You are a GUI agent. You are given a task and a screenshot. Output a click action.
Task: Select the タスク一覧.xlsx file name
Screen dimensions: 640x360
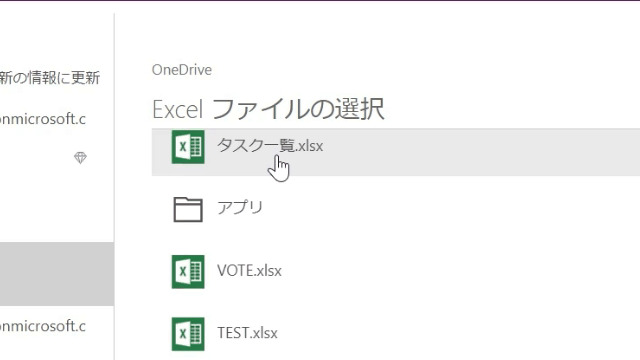point(270,146)
